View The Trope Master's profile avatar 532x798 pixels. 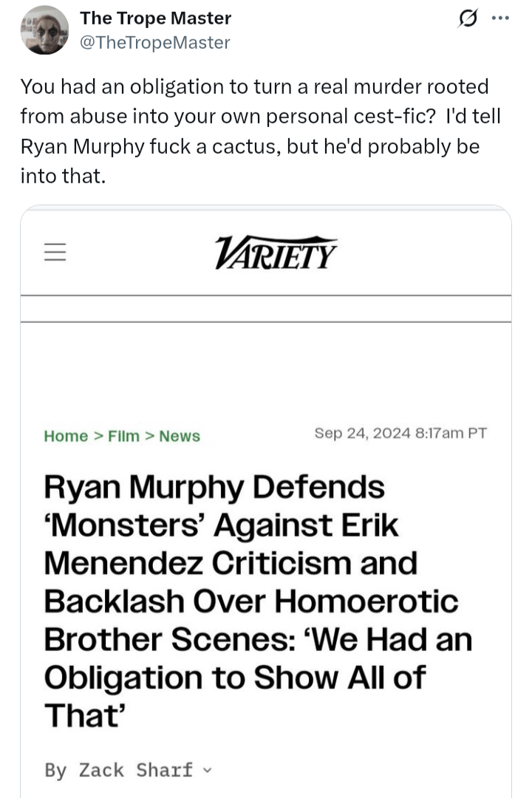coord(44,30)
